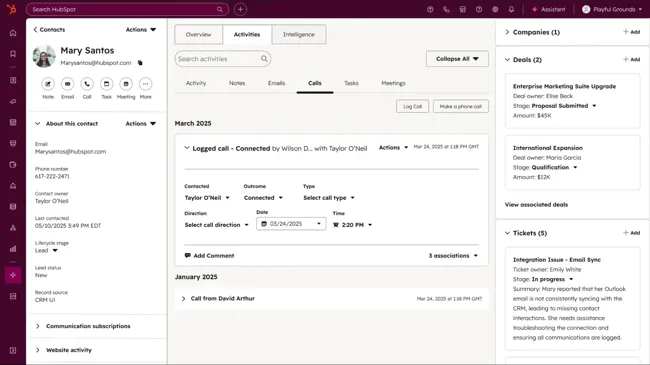Click the HubSpot sprocket logo
The width and height of the screenshot is (650, 365).
12,9
